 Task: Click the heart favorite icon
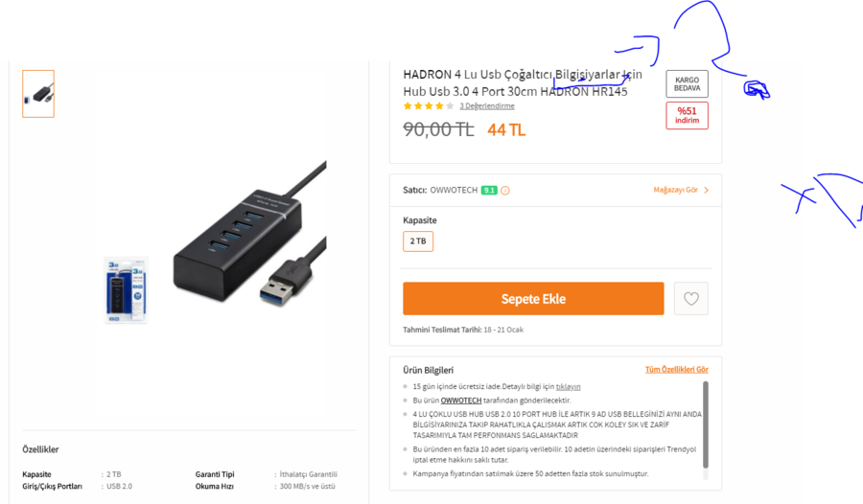(690, 299)
